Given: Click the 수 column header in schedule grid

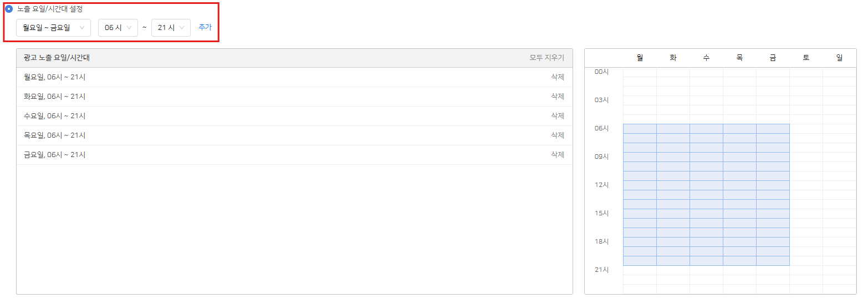Looking at the screenshot, I should click(x=706, y=58).
